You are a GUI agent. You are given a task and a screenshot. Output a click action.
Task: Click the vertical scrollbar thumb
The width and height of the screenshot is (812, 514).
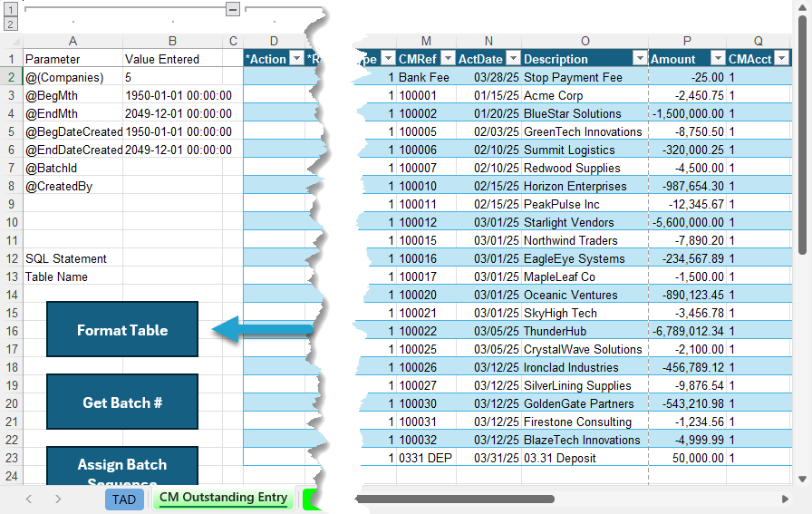(x=802, y=135)
